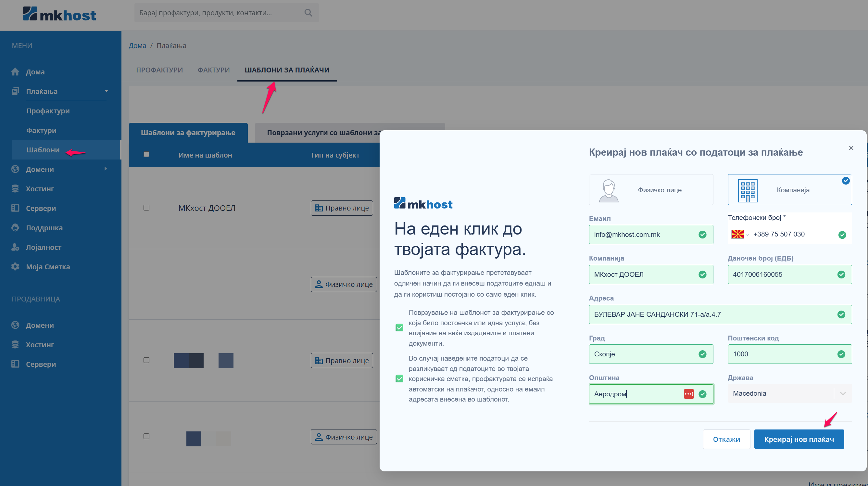Screen dimensions: 868x486
Task: Check the МКхост ДООЕЛ row checkbox
Action: 146,208
